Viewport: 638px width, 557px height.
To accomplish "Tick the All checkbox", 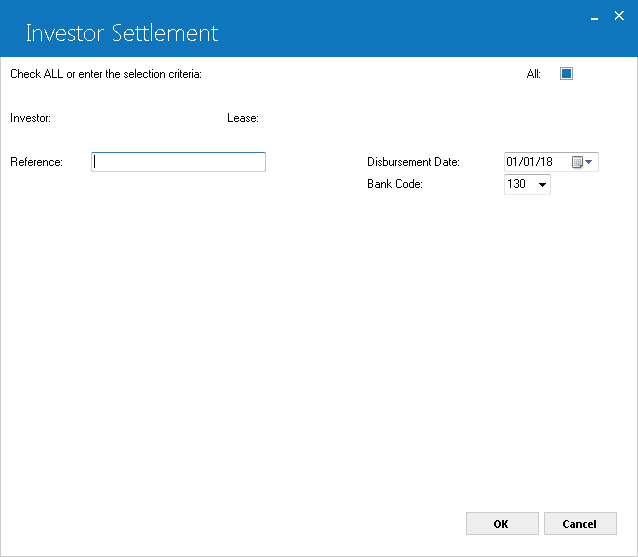I will tap(566, 74).
